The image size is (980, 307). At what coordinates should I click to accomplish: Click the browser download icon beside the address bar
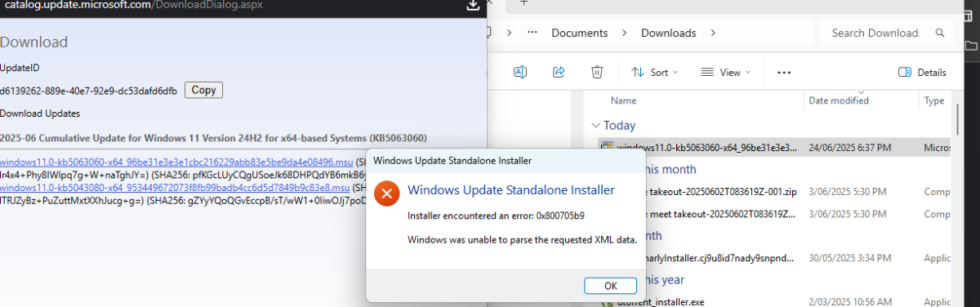click(472, 6)
